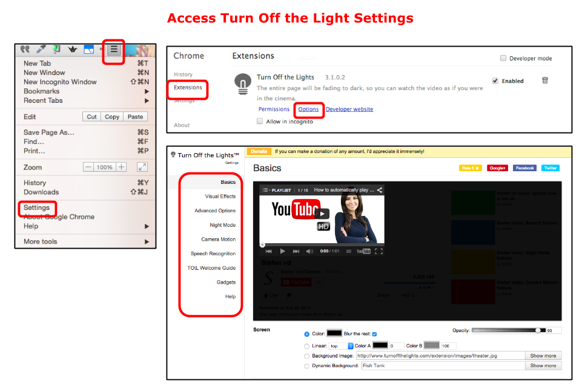Select the Linear radio button
The height and width of the screenshot is (392, 582).
tap(306, 346)
